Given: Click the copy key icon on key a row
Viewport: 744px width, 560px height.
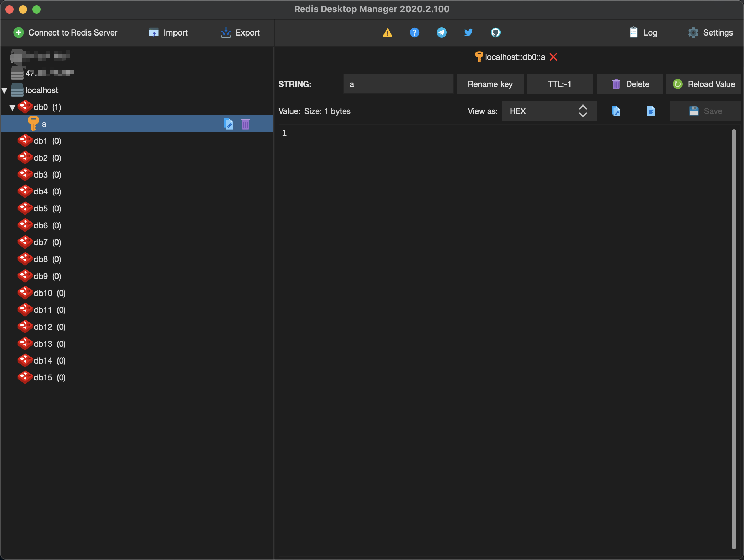Looking at the screenshot, I should point(229,124).
